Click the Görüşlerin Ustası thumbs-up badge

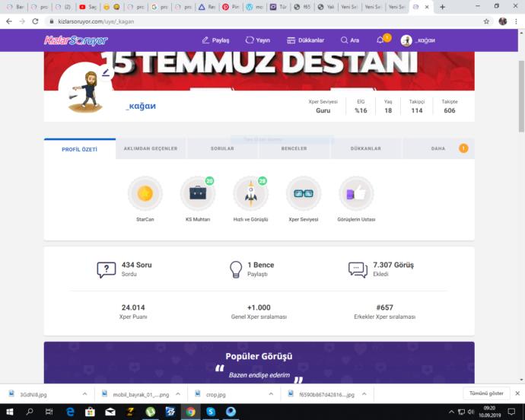(x=356, y=193)
